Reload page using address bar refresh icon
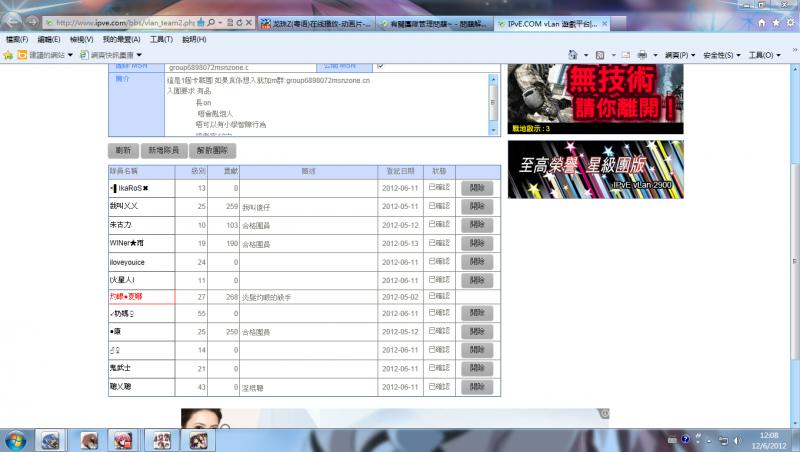This screenshot has height=452, width=800. [239, 22]
